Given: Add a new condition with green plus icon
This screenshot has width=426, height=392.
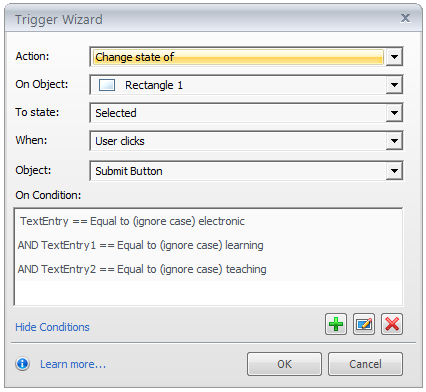Looking at the screenshot, I should click(336, 324).
